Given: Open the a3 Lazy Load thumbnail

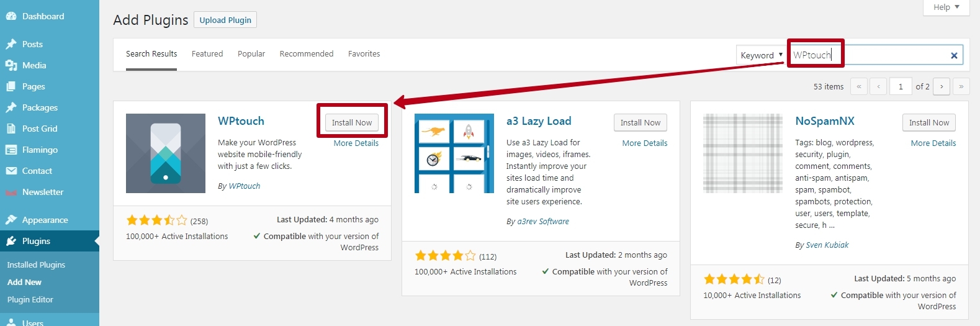Looking at the screenshot, I should click(x=454, y=153).
